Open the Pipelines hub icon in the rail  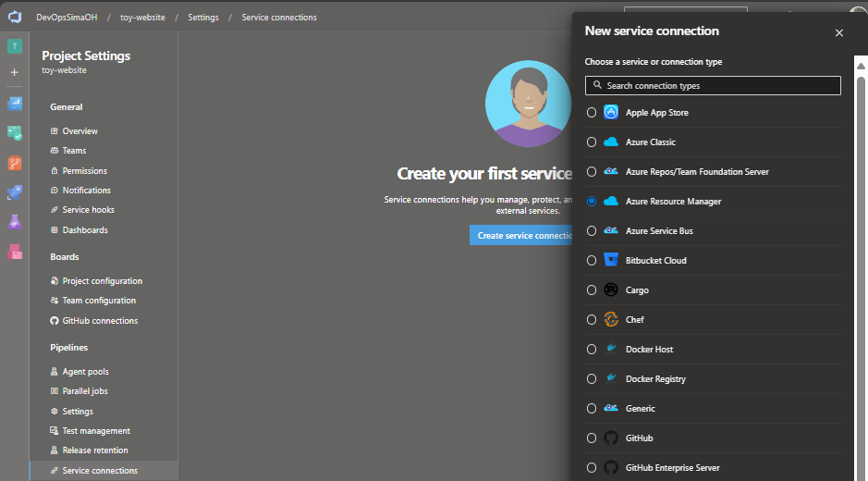[x=15, y=192]
